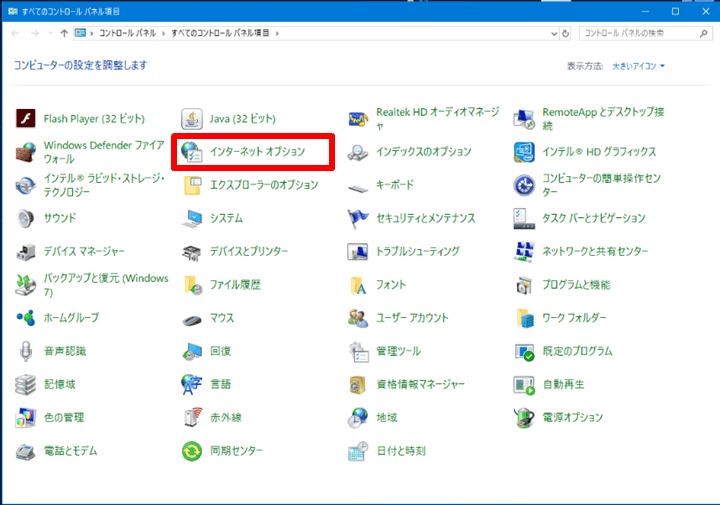This screenshot has height=505, width=720.
Task: Open the デバイス マネージャー icon
Action: pos(26,252)
